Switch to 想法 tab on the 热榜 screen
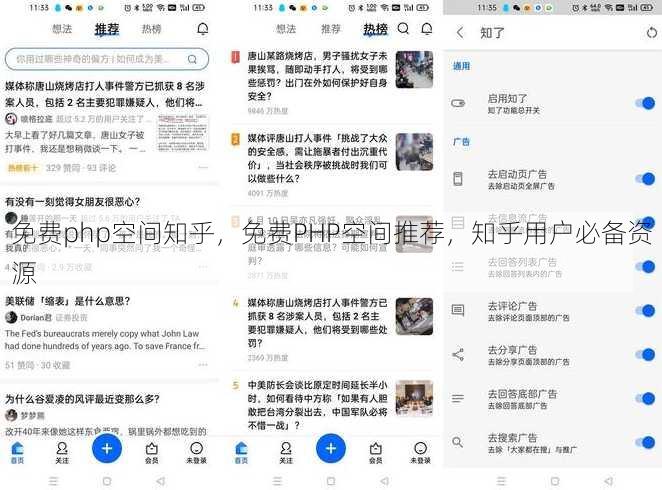This screenshot has width=662, height=490. 286,29
